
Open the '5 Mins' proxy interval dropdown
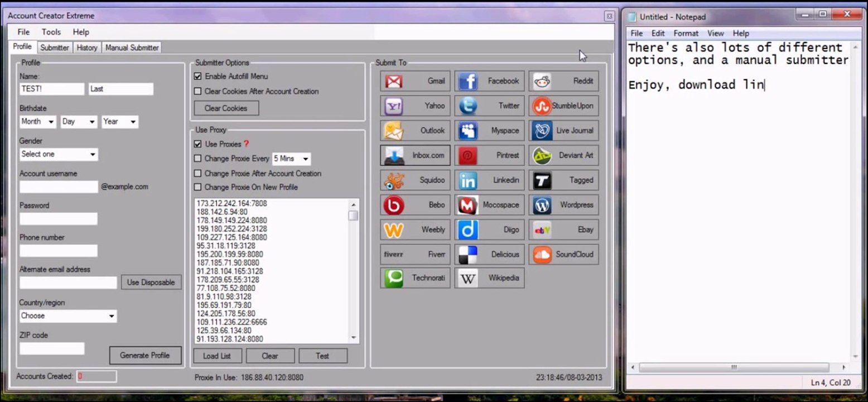click(291, 159)
